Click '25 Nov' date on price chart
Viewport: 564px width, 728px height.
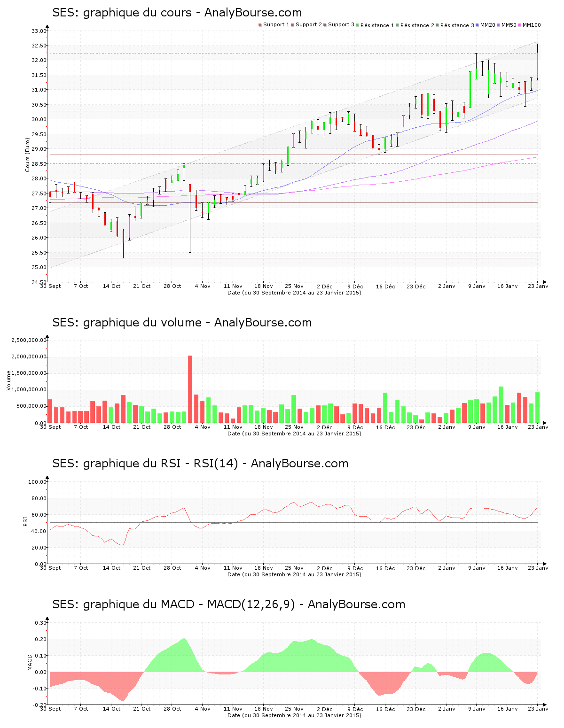[x=294, y=286]
